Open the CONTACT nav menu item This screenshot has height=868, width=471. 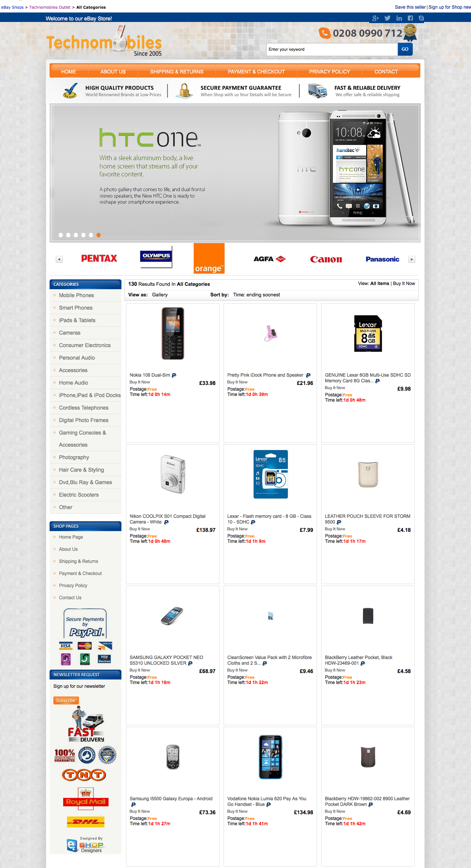click(x=386, y=72)
